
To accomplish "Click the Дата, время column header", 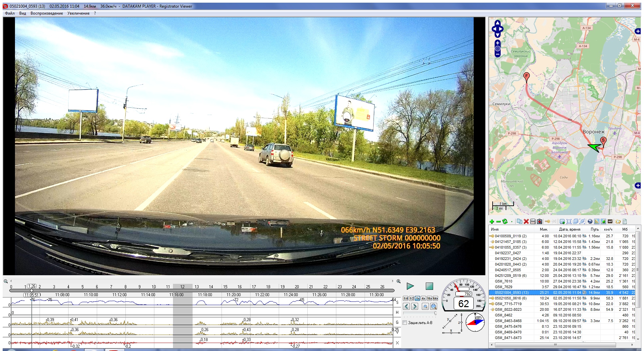I will (569, 229).
